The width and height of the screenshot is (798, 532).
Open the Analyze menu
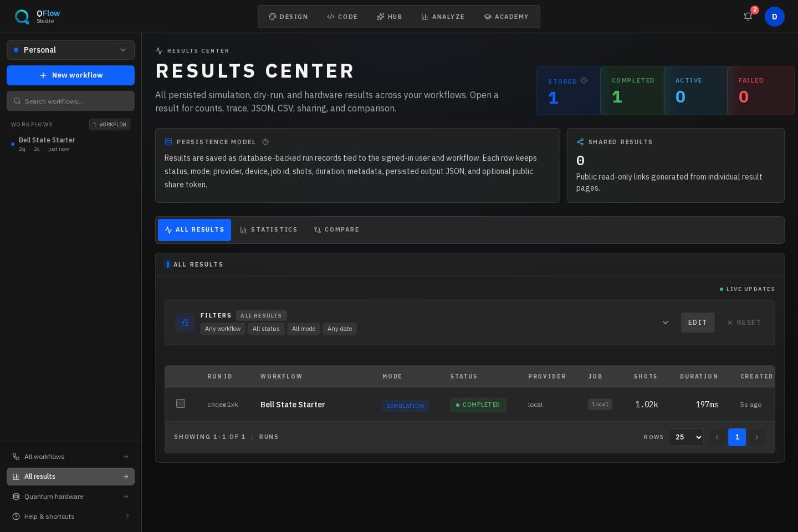443,17
